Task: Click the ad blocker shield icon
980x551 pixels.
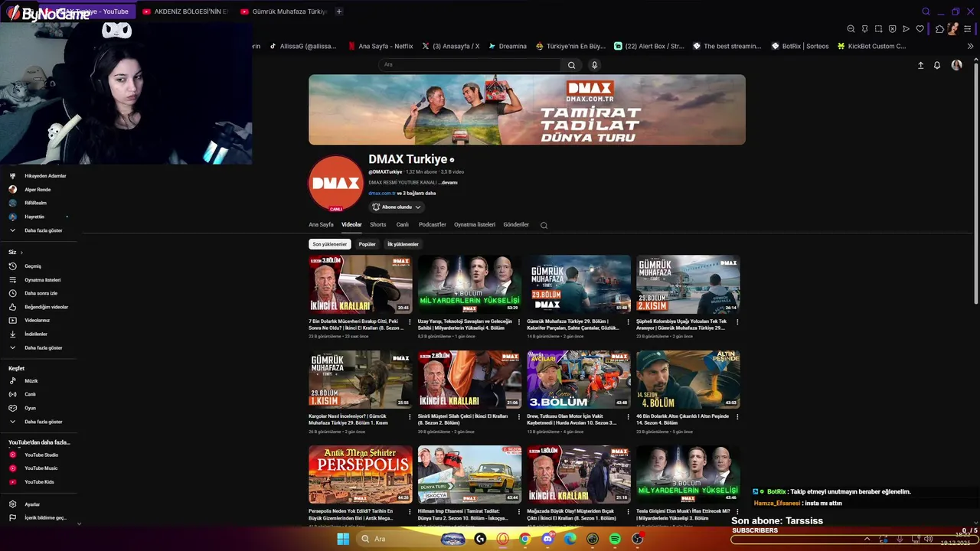Action: click(892, 29)
